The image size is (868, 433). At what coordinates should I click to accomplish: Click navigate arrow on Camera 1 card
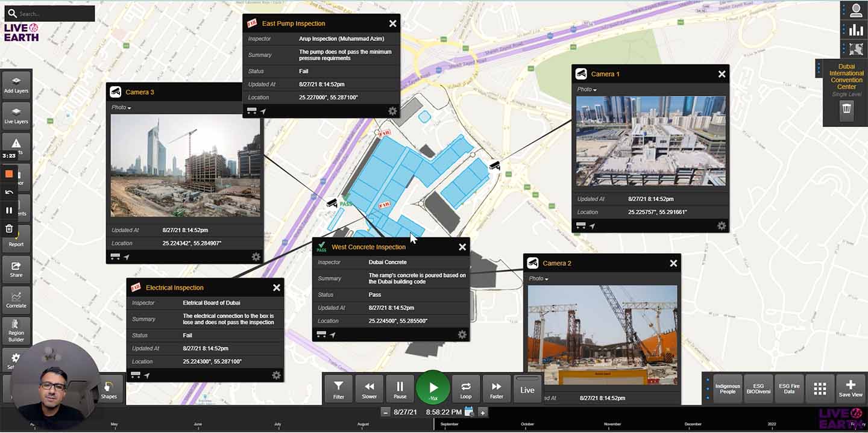592,226
